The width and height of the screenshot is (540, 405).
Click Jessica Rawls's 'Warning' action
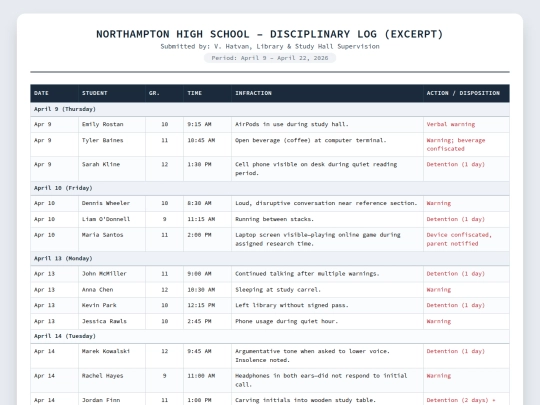[439, 321]
